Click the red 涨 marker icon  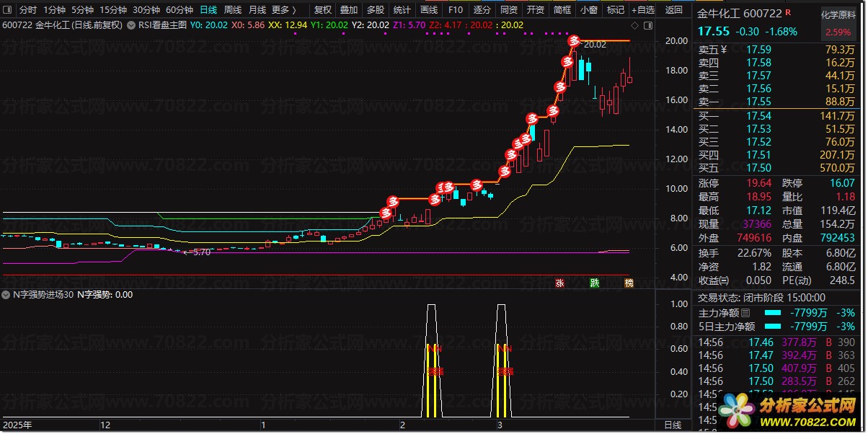pyautogui.click(x=559, y=283)
